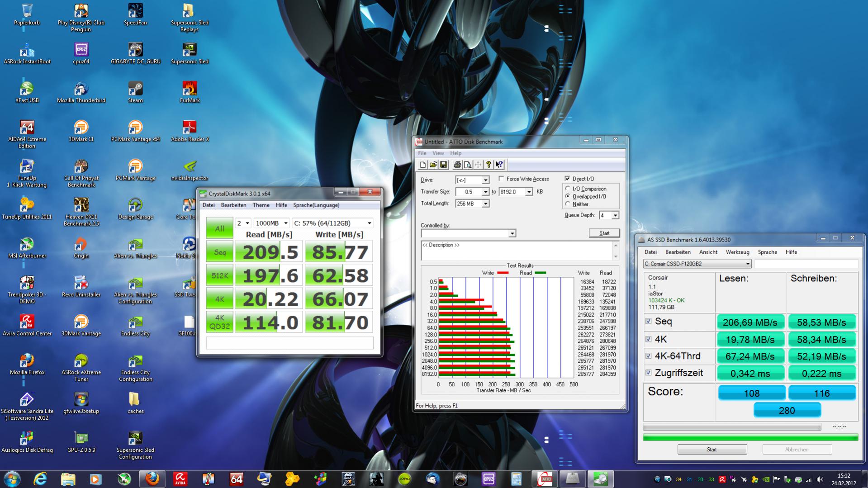Open Windows Start menu orb
Screen dimensions: 868x488
[12, 479]
